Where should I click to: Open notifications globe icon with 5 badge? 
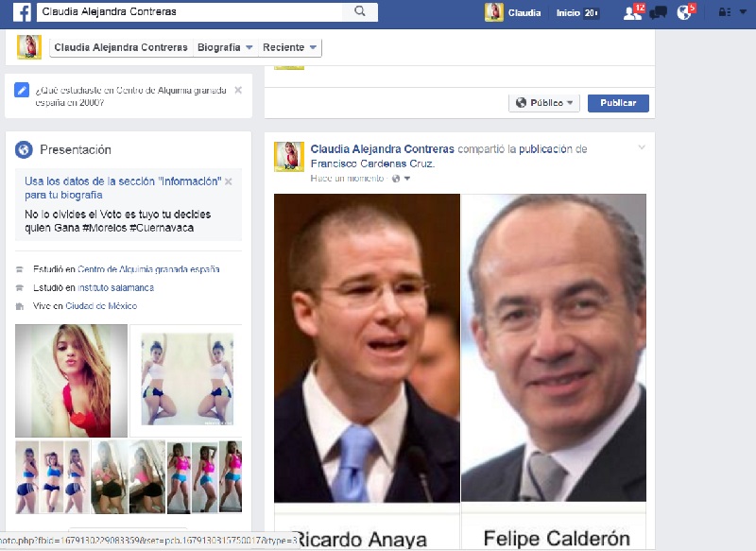[685, 12]
